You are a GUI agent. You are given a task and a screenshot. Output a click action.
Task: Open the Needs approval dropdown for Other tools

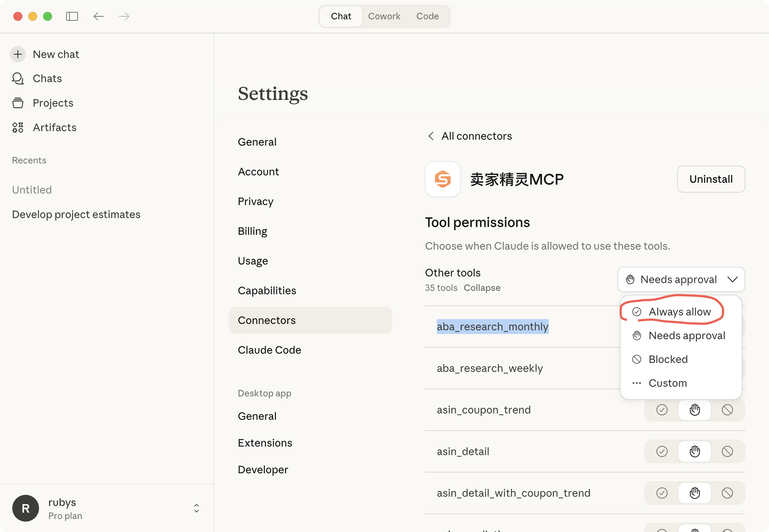tap(681, 279)
